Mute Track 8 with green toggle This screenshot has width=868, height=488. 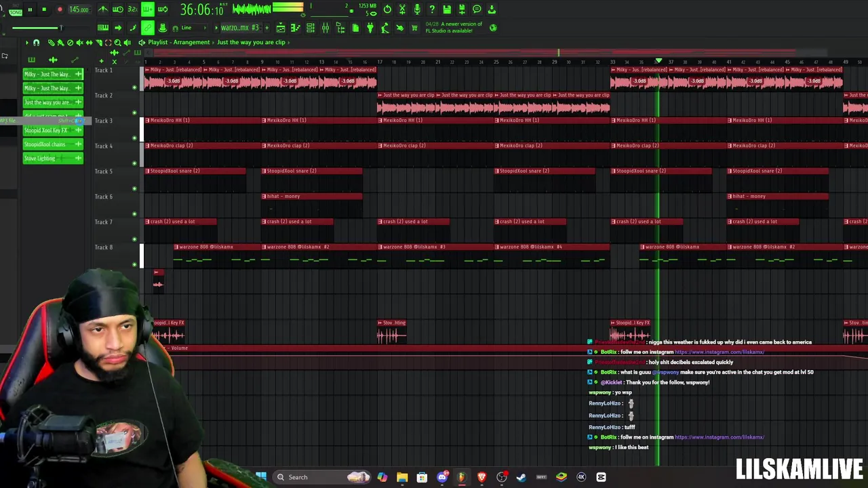point(134,264)
